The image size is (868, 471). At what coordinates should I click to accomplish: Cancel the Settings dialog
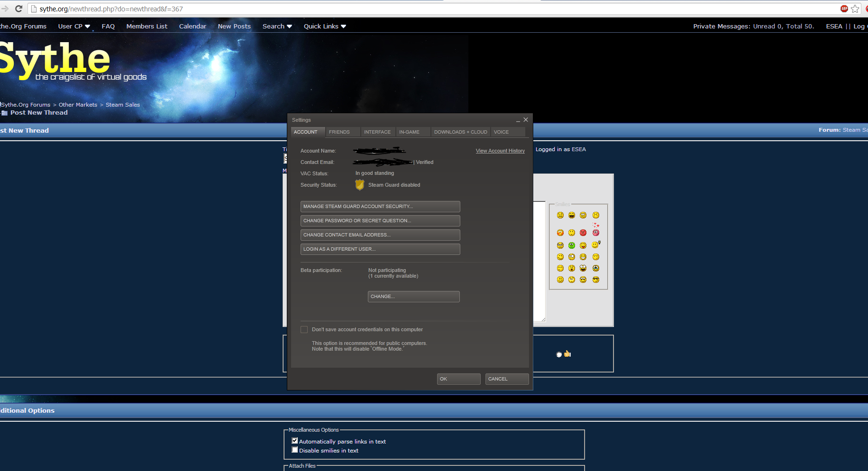507,379
